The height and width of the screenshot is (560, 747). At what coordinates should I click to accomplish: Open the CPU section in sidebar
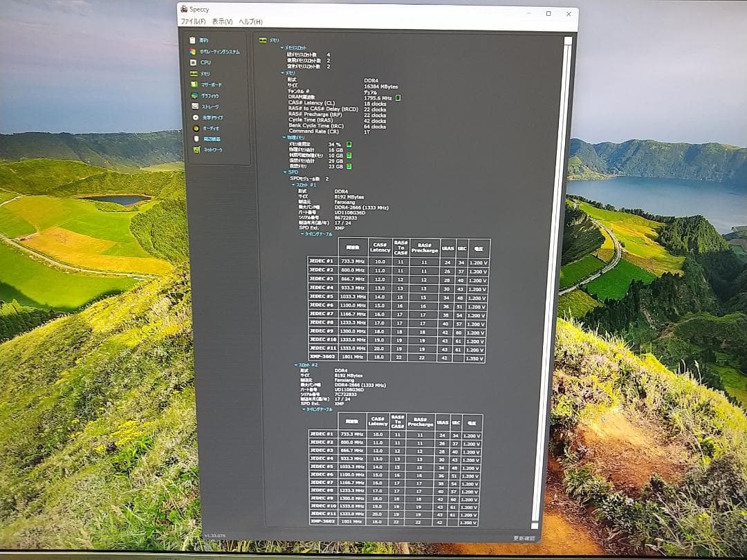[x=194, y=62]
